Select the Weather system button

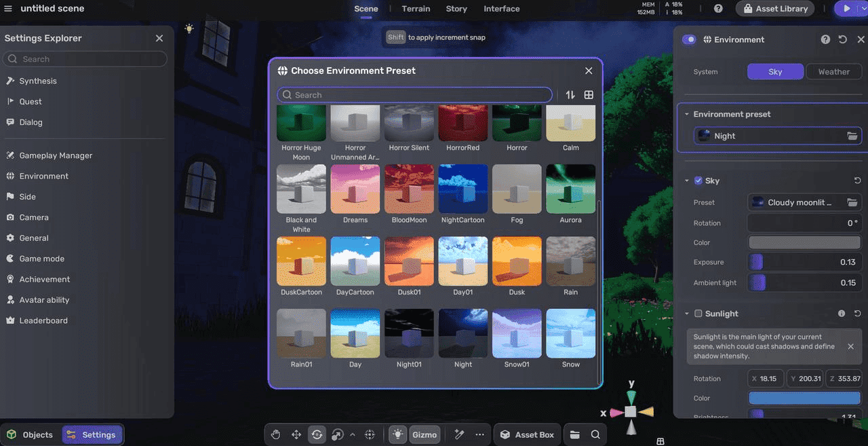[x=833, y=71]
